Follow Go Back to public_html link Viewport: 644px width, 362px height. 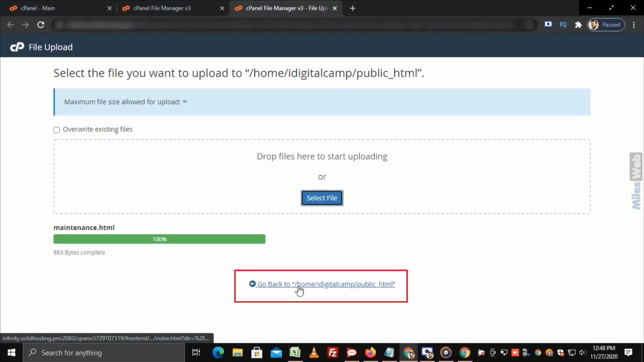pos(322,284)
